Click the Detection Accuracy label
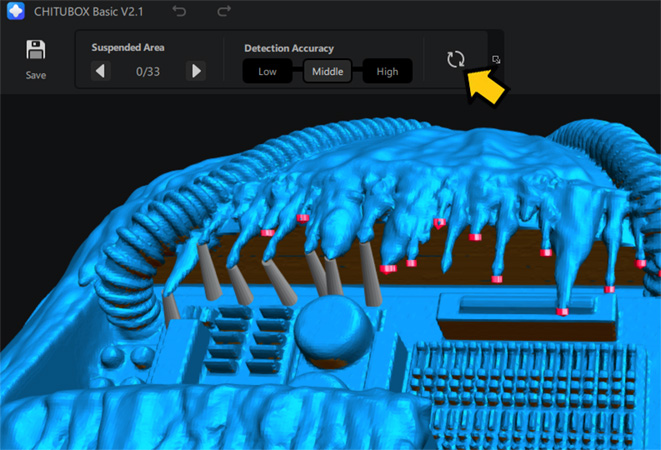The width and height of the screenshot is (661, 450). (289, 48)
